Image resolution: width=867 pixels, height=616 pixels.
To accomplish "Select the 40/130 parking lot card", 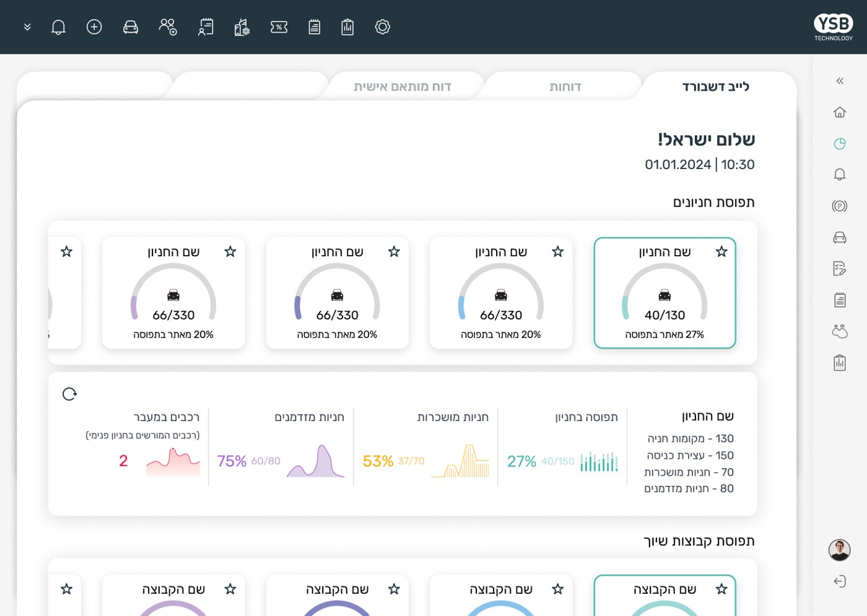I will click(x=665, y=293).
